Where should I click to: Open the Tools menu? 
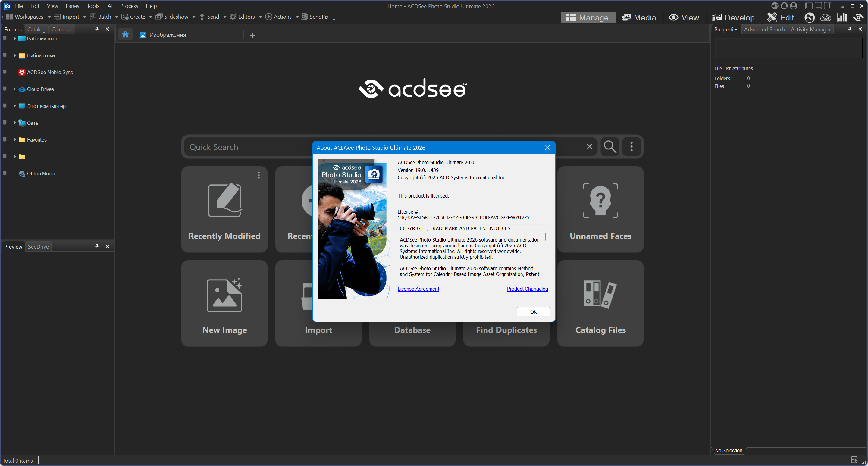[x=93, y=6]
